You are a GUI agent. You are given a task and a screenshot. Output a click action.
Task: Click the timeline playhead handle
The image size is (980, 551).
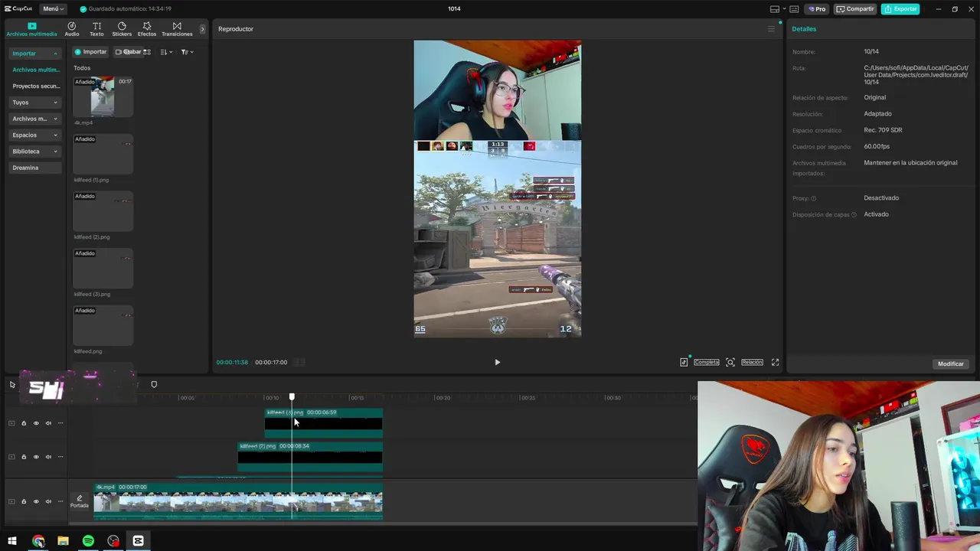[292, 397]
